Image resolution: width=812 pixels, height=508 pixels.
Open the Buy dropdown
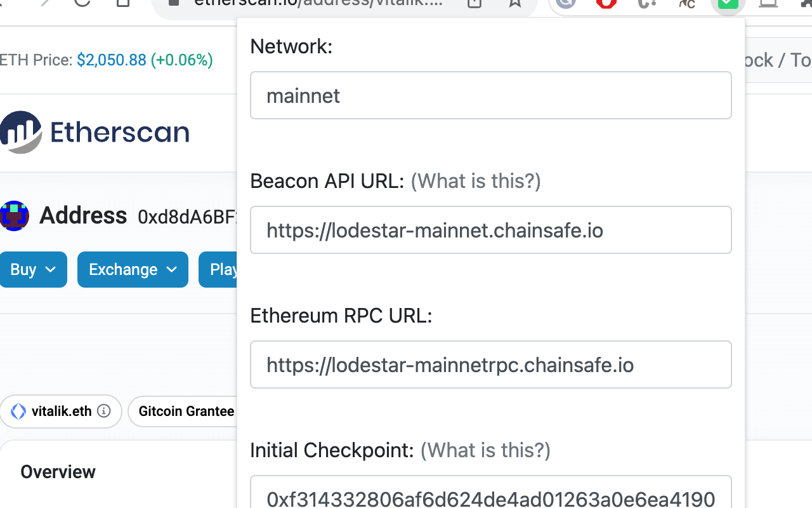click(x=34, y=269)
